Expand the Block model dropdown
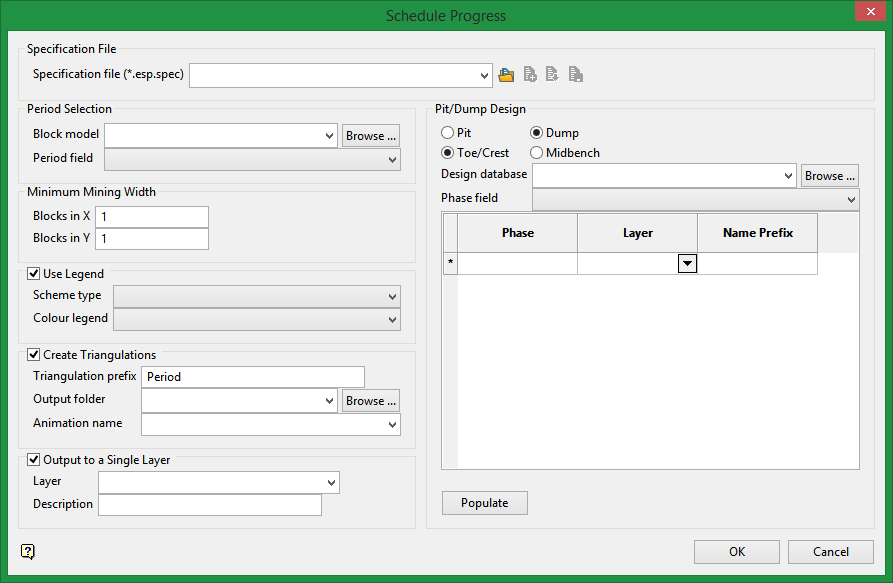This screenshot has width=893, height=583. point(330,135)
